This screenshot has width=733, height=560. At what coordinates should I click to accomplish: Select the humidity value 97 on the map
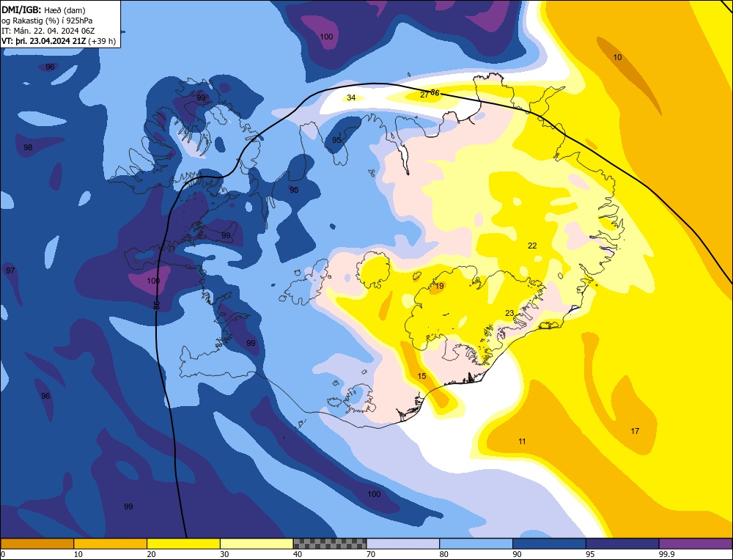(10, 270)
